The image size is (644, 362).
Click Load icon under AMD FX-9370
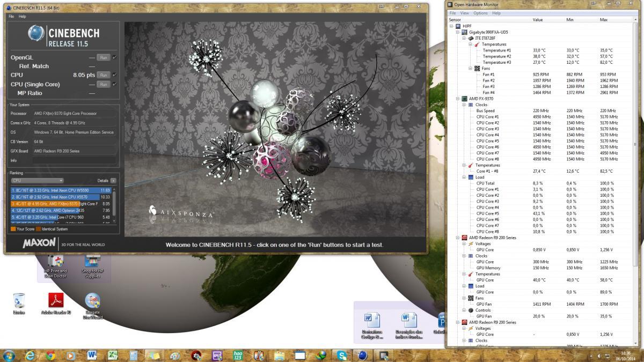coord(471,177)
